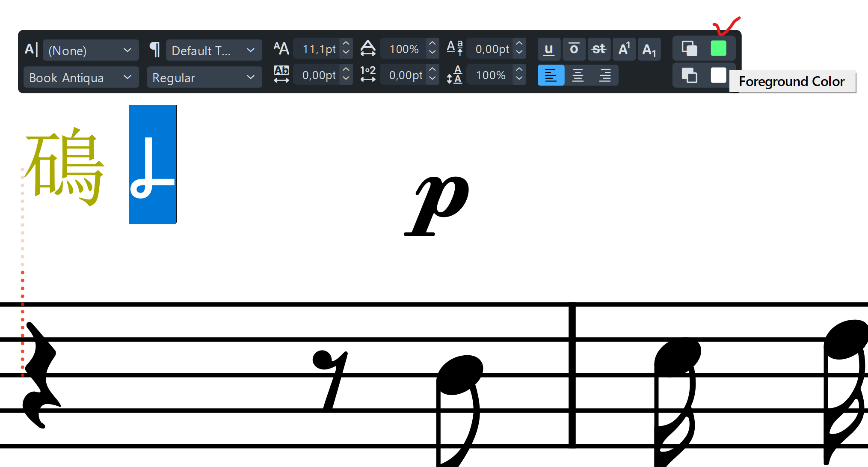Click the character style icon
Screen dimensions: 868x467
(x=31, y=50)
